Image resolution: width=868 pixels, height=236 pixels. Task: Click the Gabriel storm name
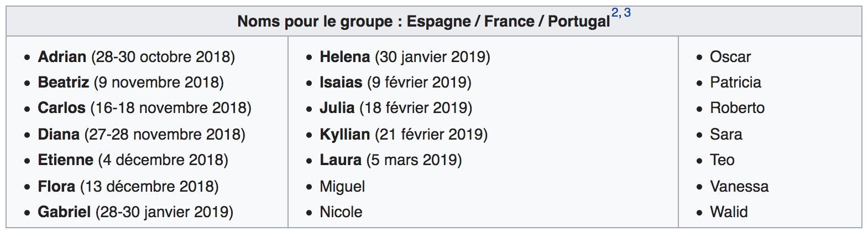[x=64, y=212]
